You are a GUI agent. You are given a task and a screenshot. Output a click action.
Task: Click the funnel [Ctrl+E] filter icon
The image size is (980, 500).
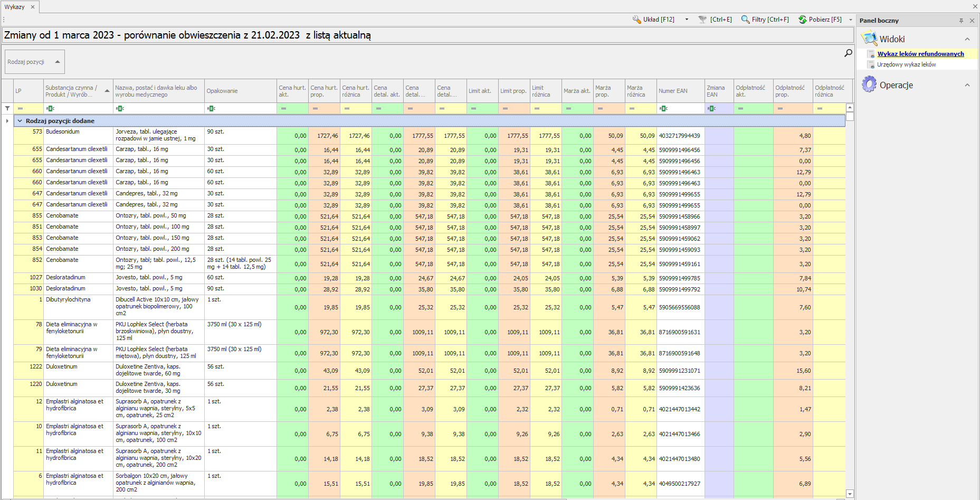click(x=702, y=20)
